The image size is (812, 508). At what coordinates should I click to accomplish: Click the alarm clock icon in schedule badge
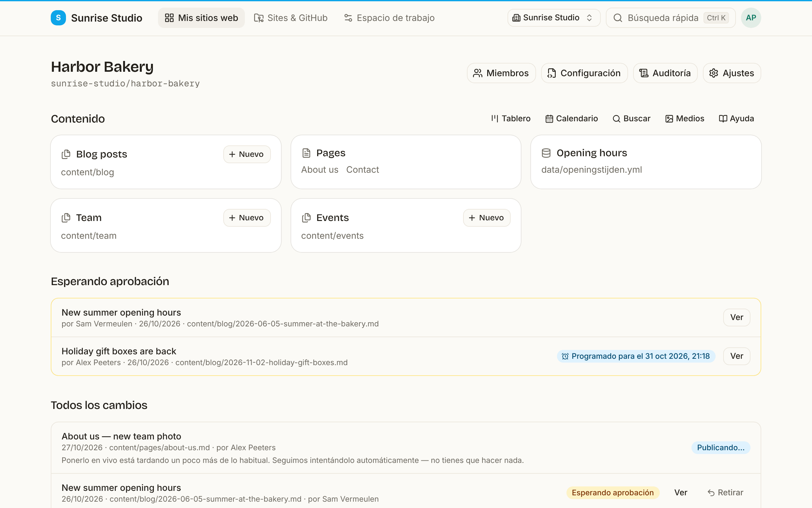click(x=565, y=356)
